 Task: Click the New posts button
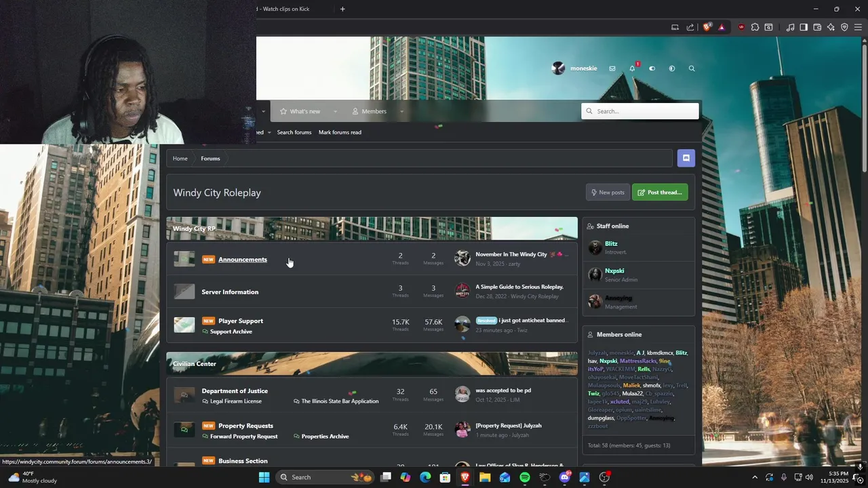pos(608,192)
